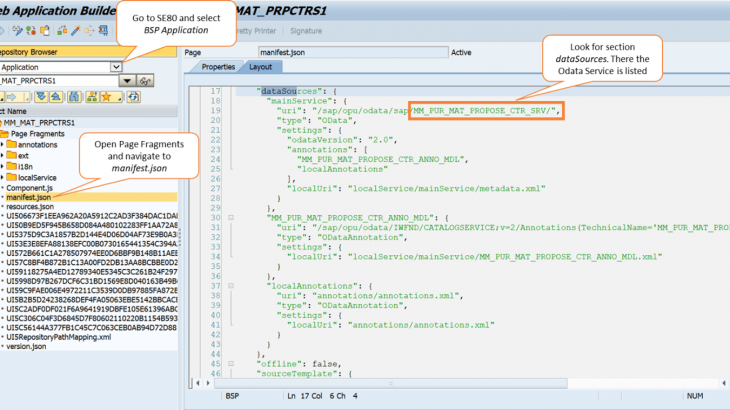Collapse code block at line 30
Image resolution: width=730 pixels, height=410 pixels.
point(231,217)
